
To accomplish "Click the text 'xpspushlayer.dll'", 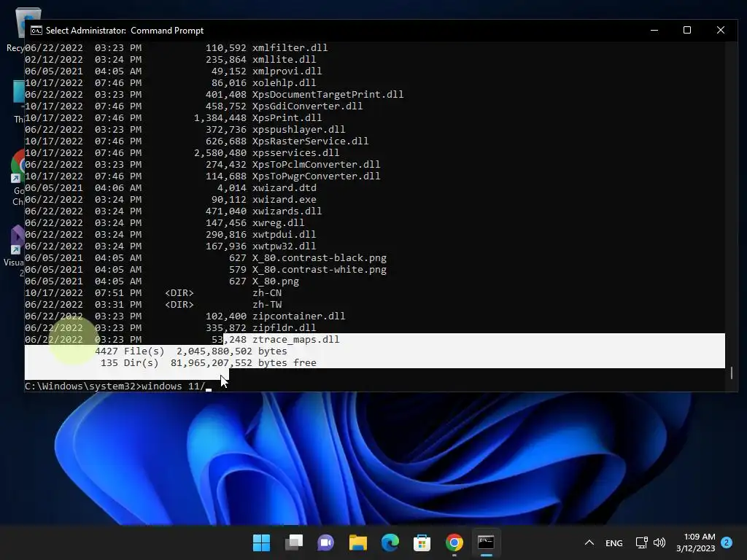I will (298, 130).
